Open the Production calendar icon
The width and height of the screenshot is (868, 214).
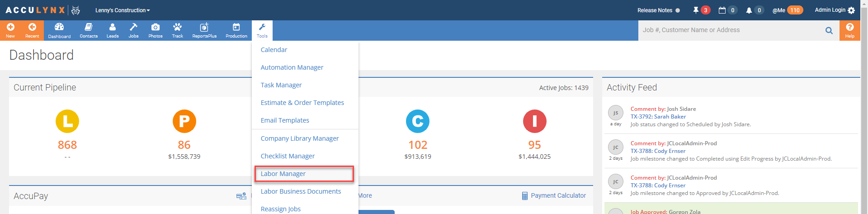pos(236,27)
